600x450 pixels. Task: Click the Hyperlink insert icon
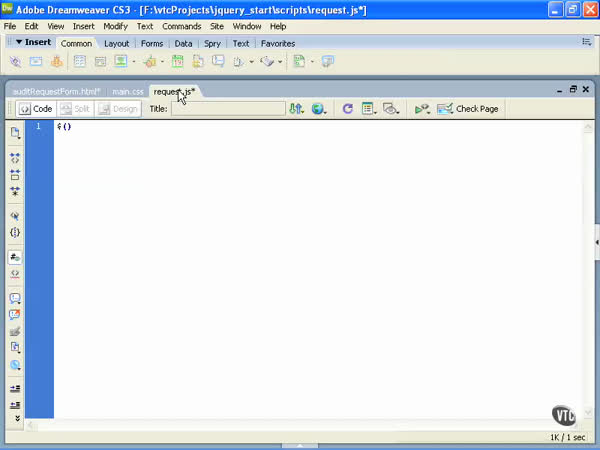[15, 62]
